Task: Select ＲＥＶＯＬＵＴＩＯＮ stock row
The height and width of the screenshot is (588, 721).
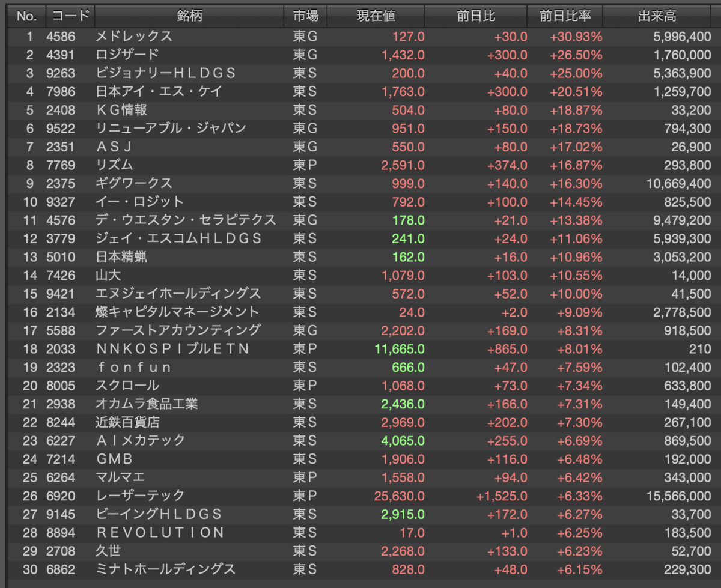Action: [360, 533]
